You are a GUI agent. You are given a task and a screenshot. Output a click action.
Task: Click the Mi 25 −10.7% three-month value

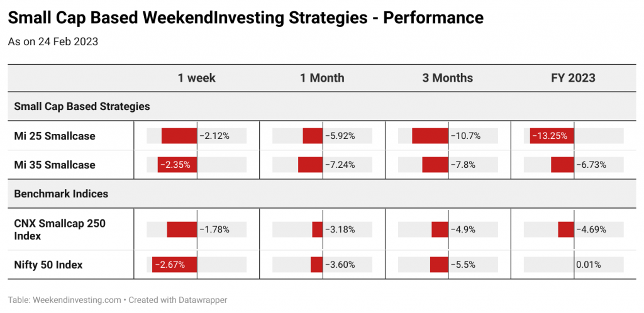click(x=466, y=136)
